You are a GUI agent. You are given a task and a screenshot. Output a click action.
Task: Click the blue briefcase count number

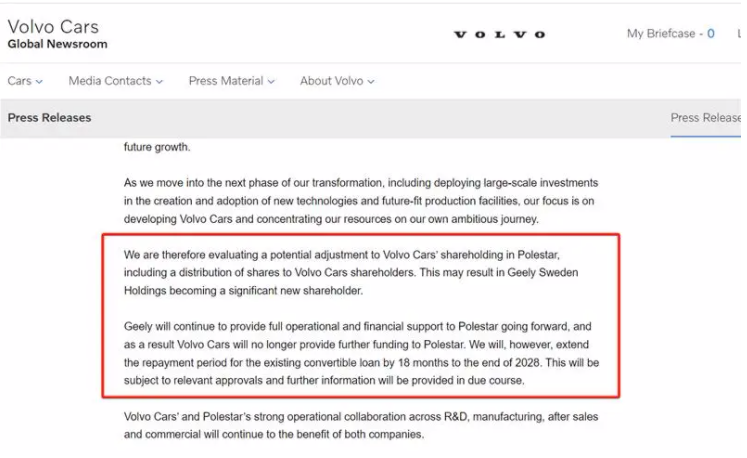[x=711, y=34]
